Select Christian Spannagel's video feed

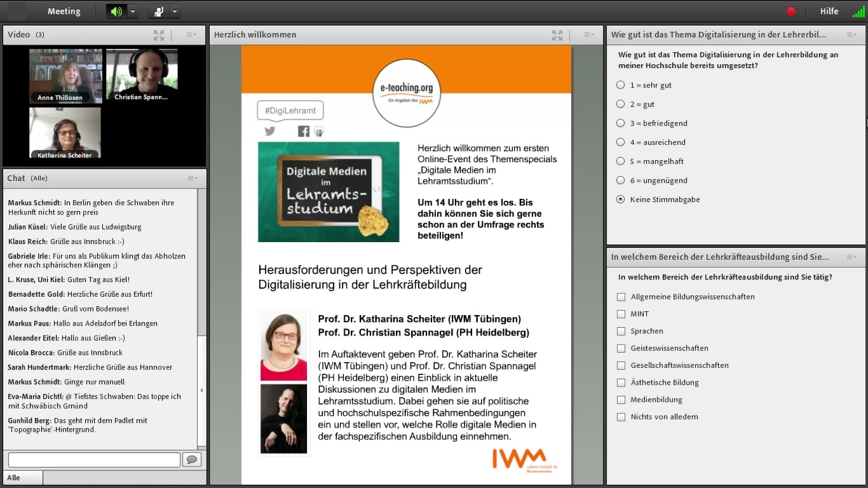[142, 76]
